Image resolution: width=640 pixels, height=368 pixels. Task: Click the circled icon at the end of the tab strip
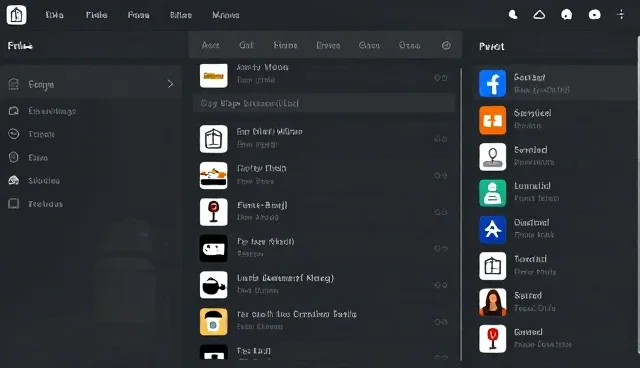point(446,45)
